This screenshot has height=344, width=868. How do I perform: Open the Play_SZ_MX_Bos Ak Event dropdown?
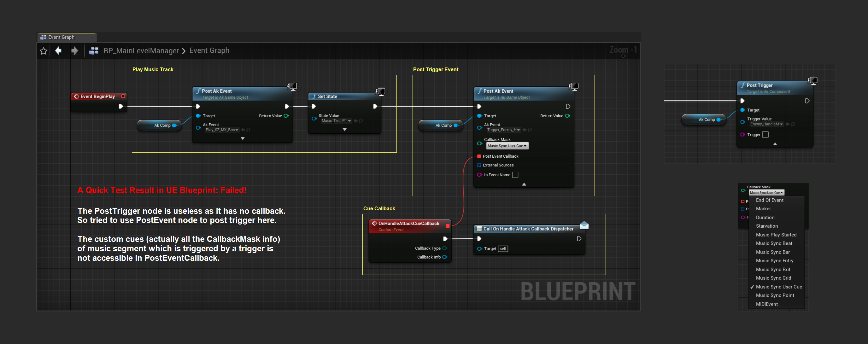point(222,130)
